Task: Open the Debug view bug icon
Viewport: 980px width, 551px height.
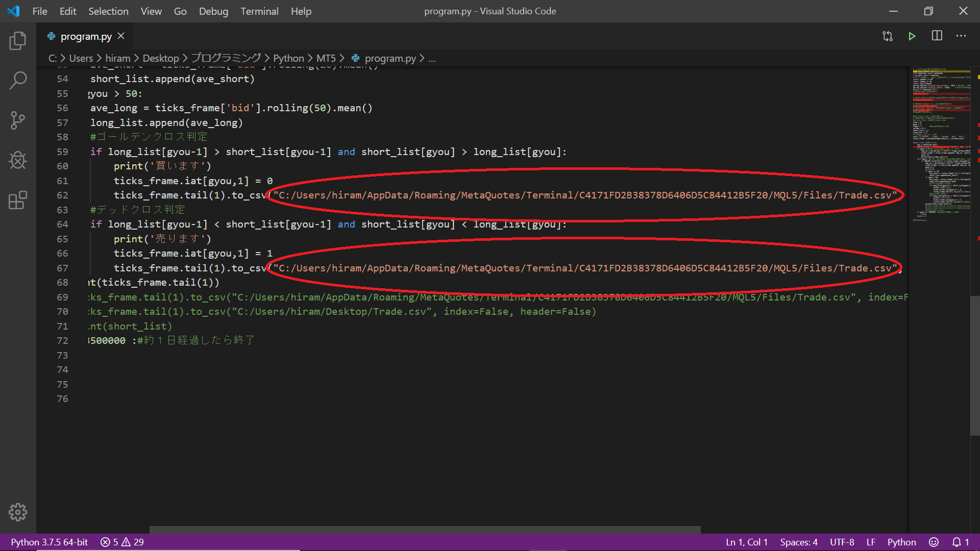Action: pos(18,160)
